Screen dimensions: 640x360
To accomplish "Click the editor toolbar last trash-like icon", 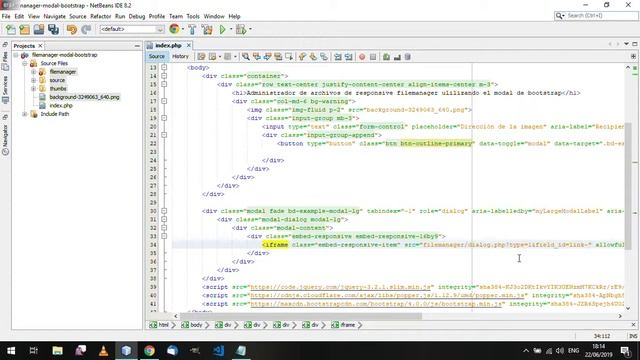I will (407, 57).
